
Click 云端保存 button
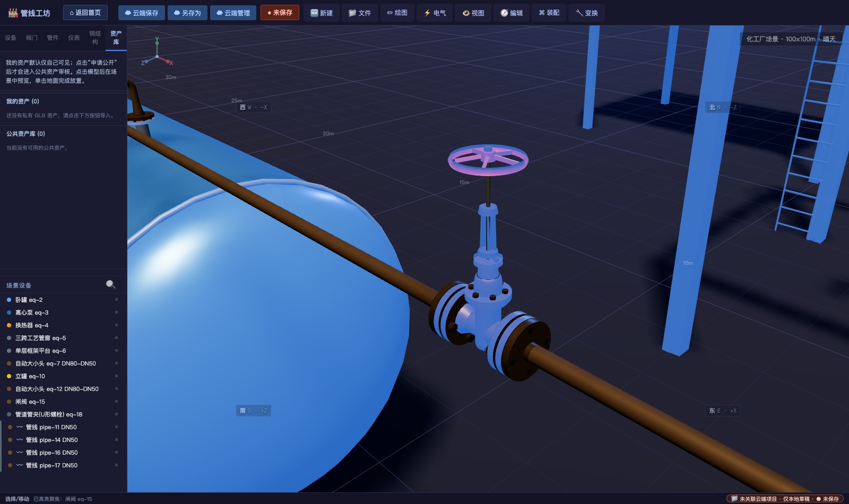point(142,13)
